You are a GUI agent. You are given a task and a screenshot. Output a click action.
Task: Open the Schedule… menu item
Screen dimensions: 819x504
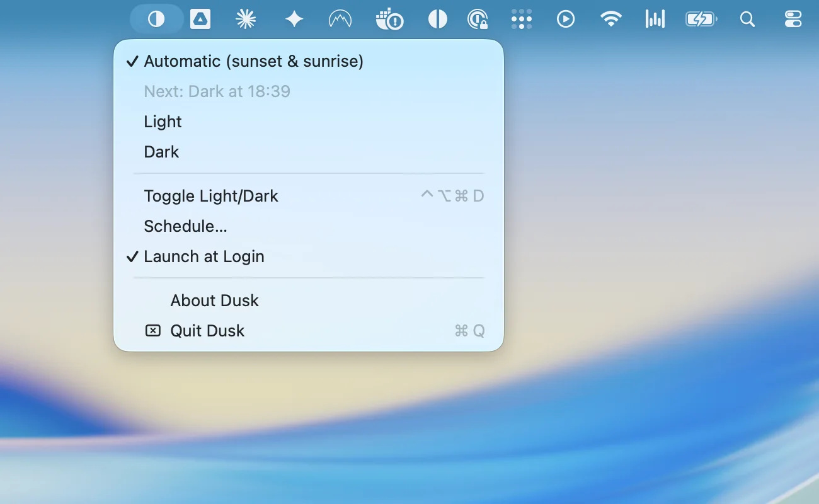[309, 226]
